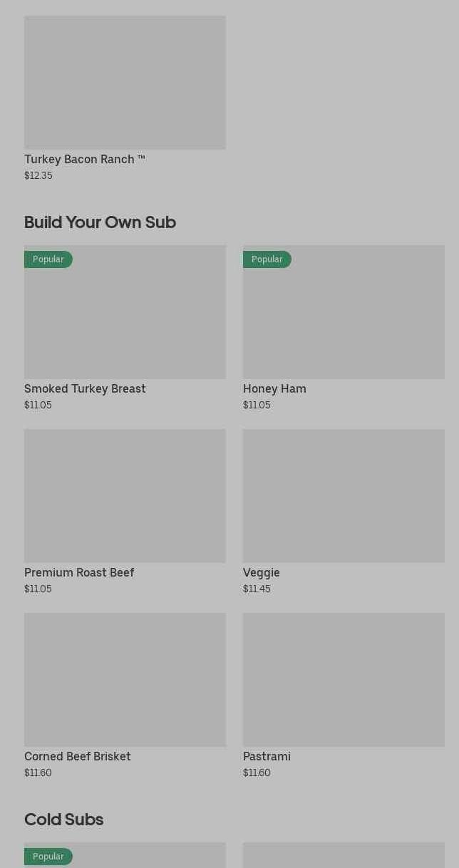Click the $12.35 price of Turkey Bacon Ranch
Image resolution: width=459 pixels, height=868 pixels.
point(38,175)
